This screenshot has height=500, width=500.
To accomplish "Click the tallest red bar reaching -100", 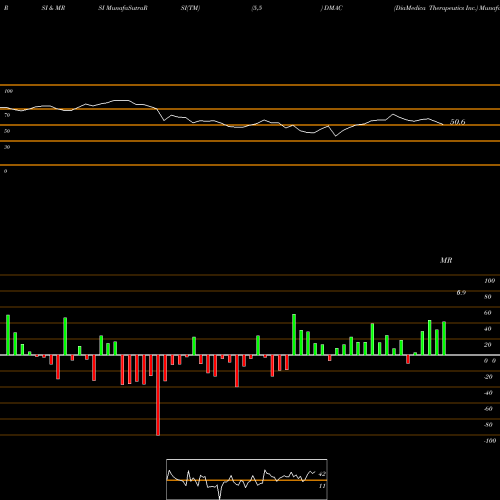I will 158,395.
